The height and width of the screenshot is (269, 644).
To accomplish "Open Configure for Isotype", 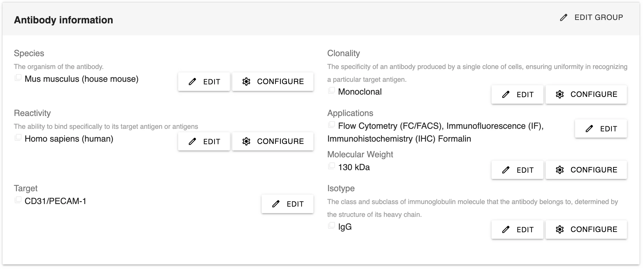I will point(586,230).
